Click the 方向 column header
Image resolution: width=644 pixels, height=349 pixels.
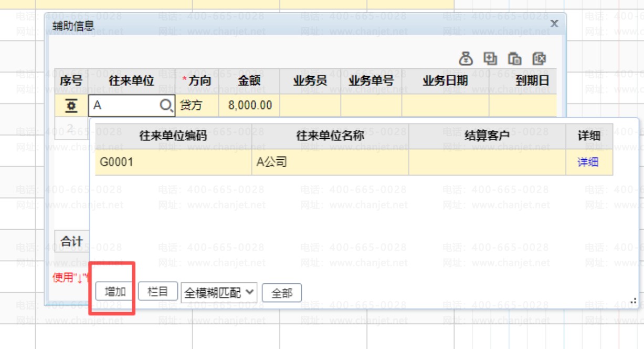click(197, 81)
